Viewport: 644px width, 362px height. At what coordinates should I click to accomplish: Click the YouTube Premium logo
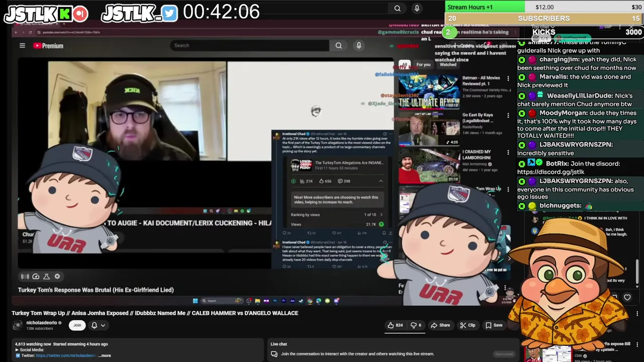[48, 46]
